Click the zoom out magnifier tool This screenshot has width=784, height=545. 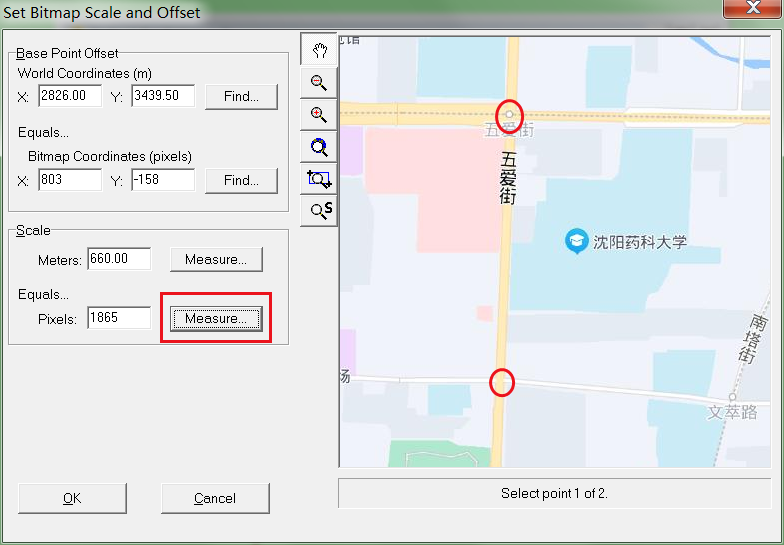[x=319, y=83]
